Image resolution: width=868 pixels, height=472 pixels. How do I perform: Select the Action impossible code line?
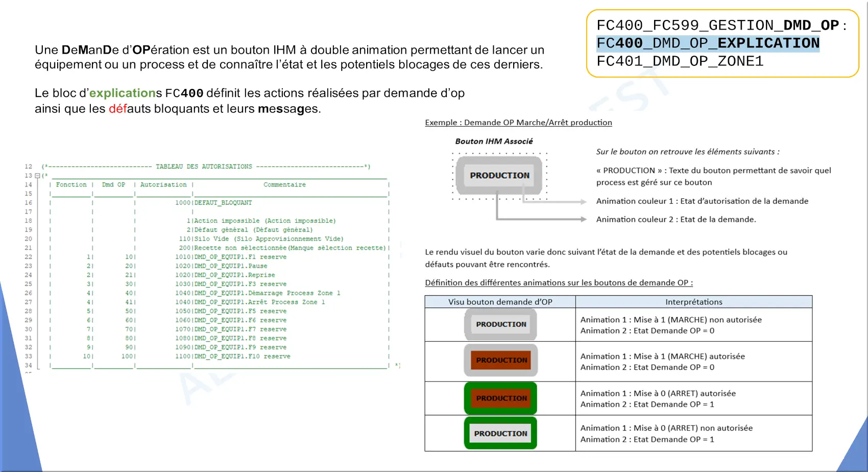261,221
